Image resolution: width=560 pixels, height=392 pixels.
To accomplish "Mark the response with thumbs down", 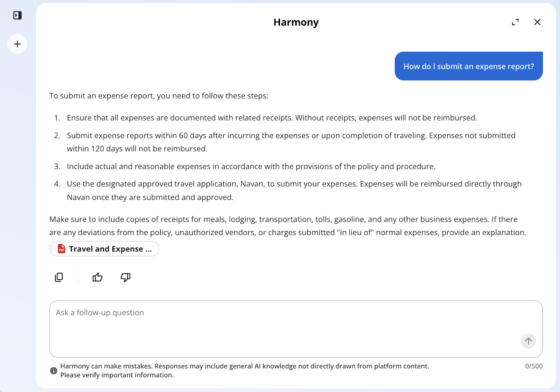I will [x=125, y=277].
